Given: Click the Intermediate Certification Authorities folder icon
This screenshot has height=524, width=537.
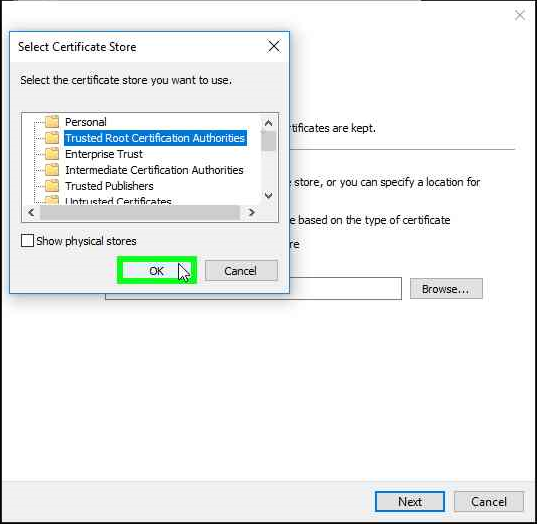Looking at the screenshot, I should [x=52, y=170].
